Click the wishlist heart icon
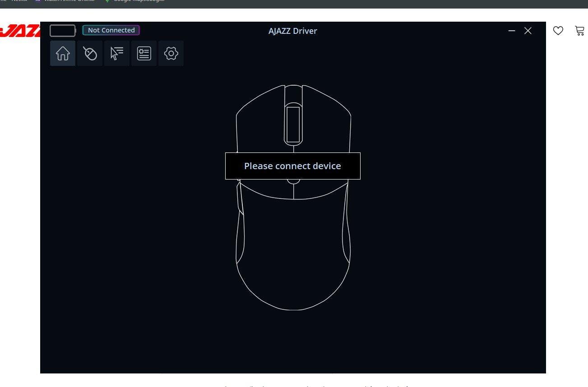 pyautogui.click(x=558, y=31)
